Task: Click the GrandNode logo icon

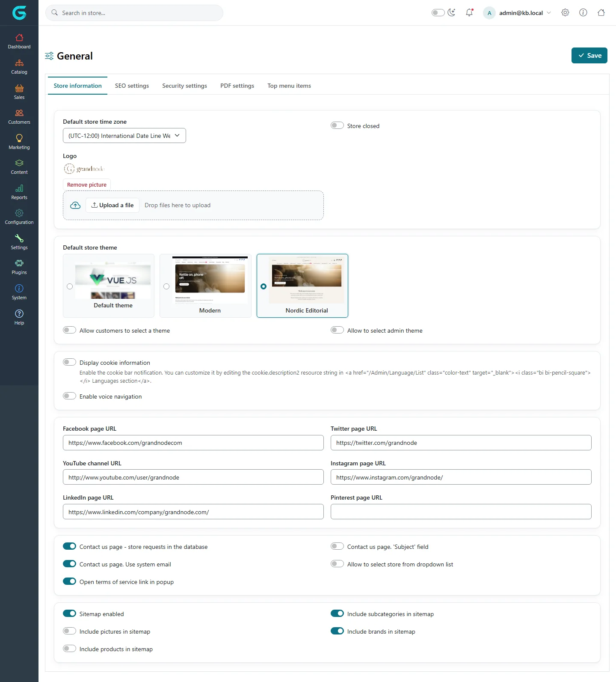Action: coord(19,13)
